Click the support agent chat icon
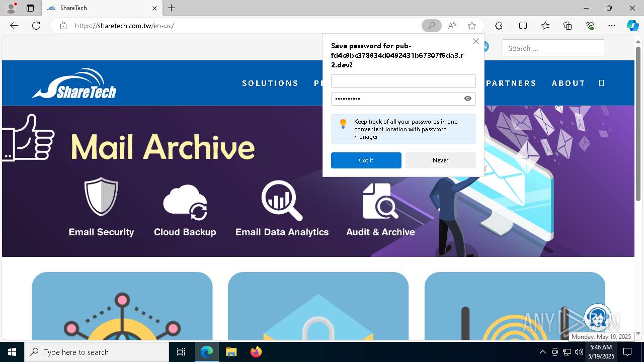Viewport: 644px width, 362px height. 598,318
